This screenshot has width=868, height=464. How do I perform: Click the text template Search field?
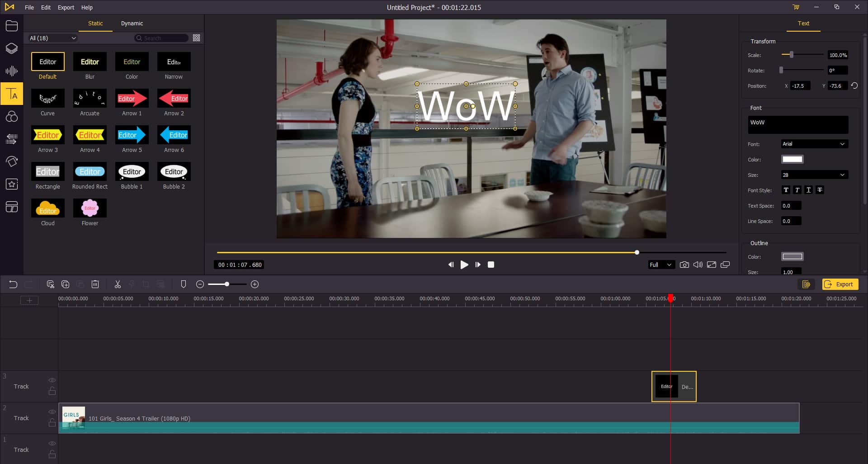coord(161,38)
